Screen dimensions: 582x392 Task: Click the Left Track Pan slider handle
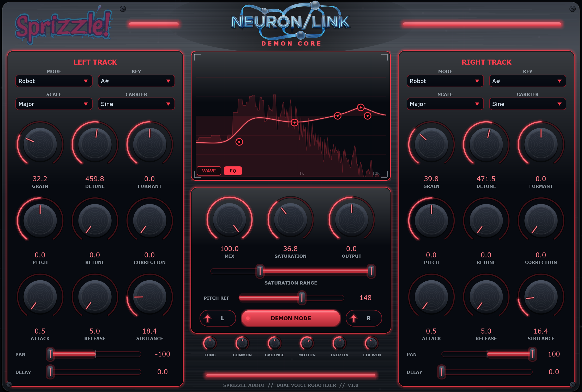tap(50, 354)
